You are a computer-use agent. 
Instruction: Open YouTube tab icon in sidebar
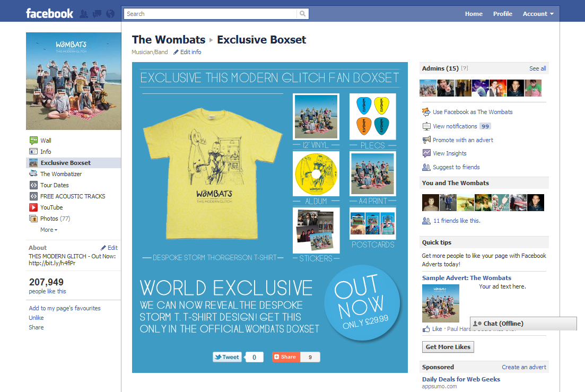coord(33,207)
